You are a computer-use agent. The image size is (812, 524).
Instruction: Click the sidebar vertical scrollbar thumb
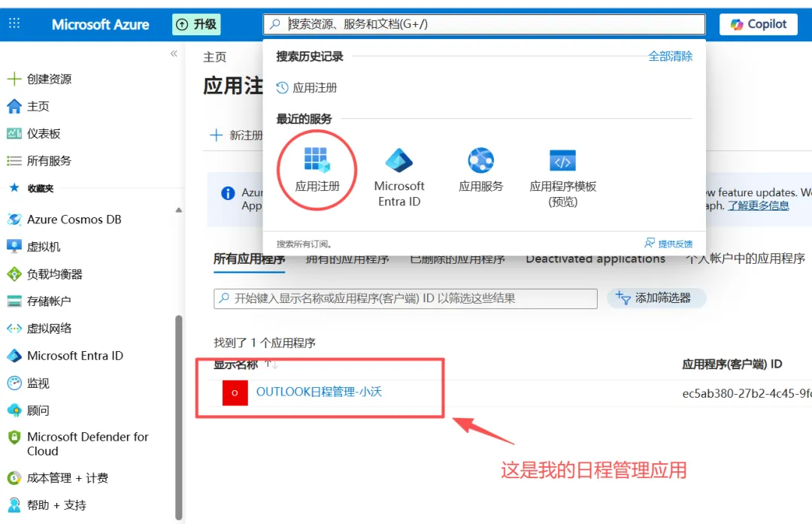(x=179, y=416)
